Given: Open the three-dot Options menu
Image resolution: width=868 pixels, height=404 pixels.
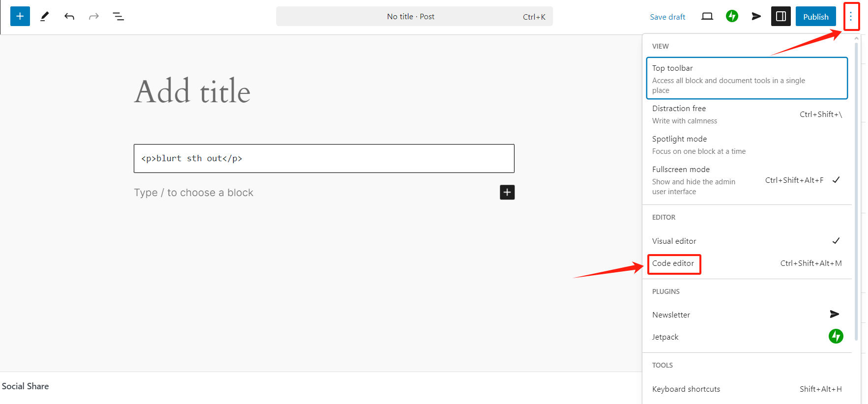Looking at the screenshot, I should (851, 16).
